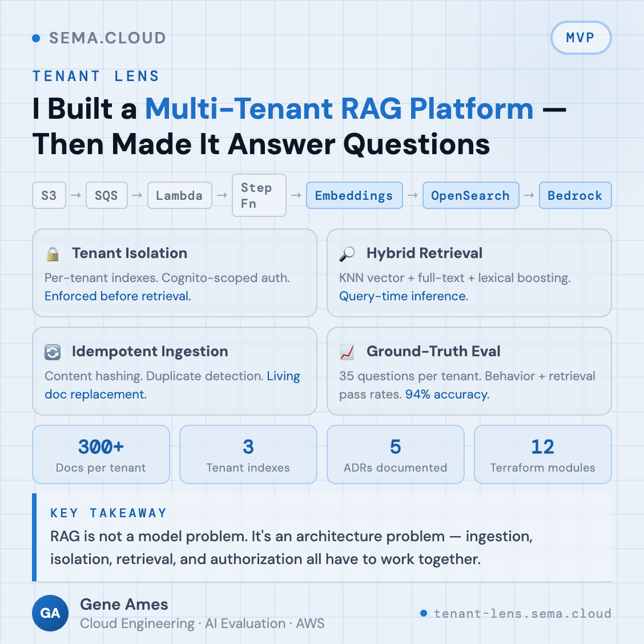Click '35 questions per tenant' text
The image size is (644, 644).
click(x=410, y=376)
